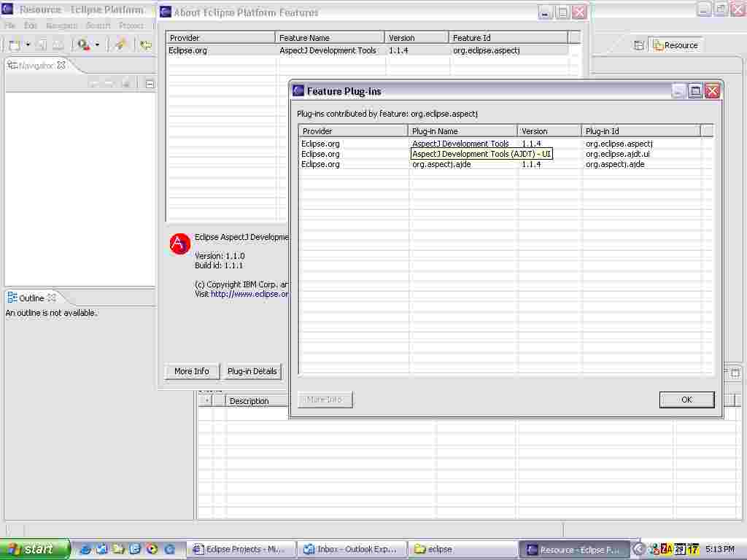Expand the External Tools dropdown arrow
The width and height of the screenshot is (747, 560).
(97, 45)
